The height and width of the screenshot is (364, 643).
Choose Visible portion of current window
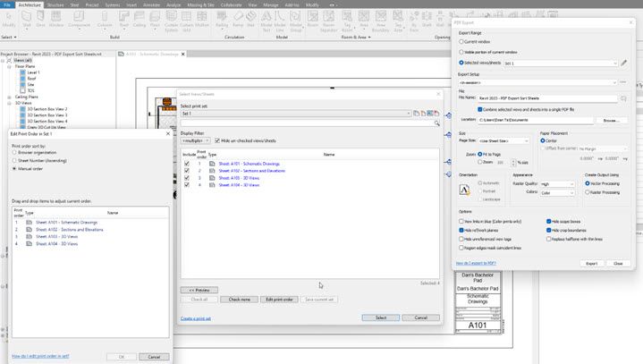click(x=461, y=52)
